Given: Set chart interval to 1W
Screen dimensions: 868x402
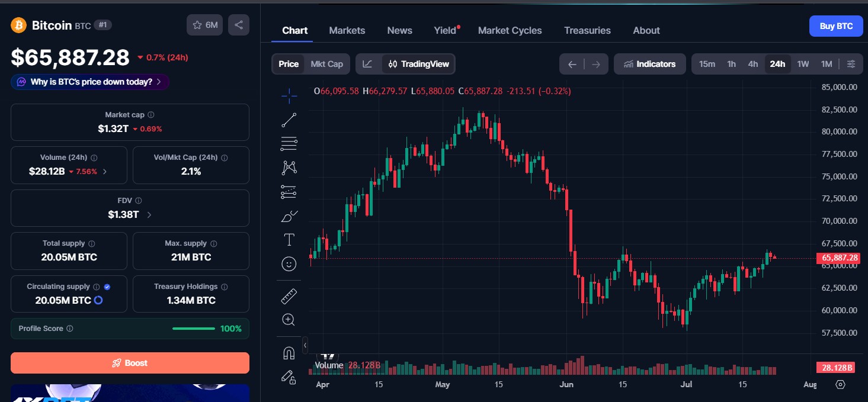Looking at the screenshot, I should coord(803,64).
